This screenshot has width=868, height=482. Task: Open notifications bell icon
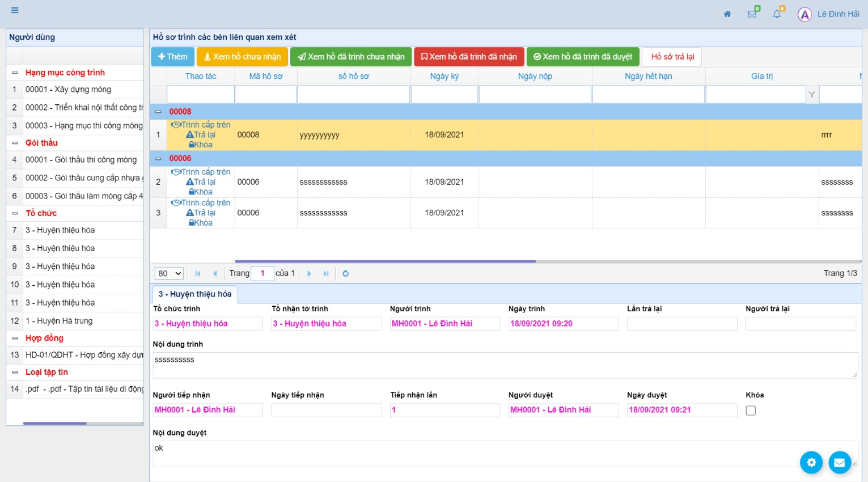click(x=777, y=14)
